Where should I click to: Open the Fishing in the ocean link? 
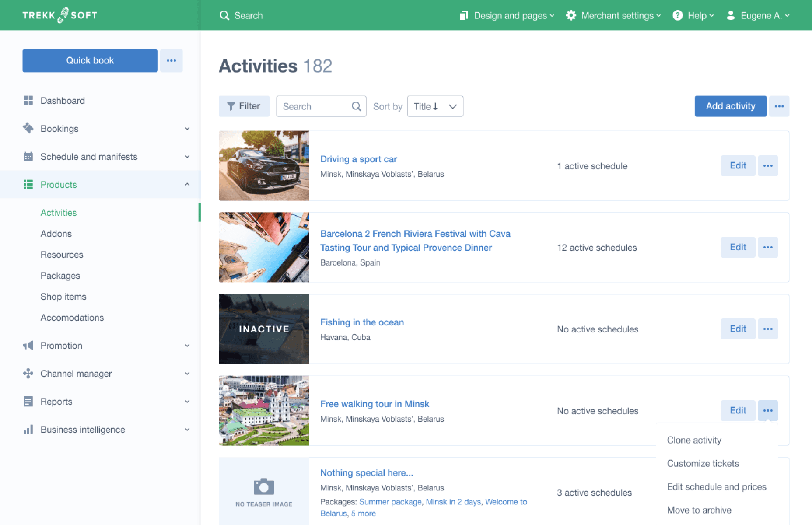[362, 322]
